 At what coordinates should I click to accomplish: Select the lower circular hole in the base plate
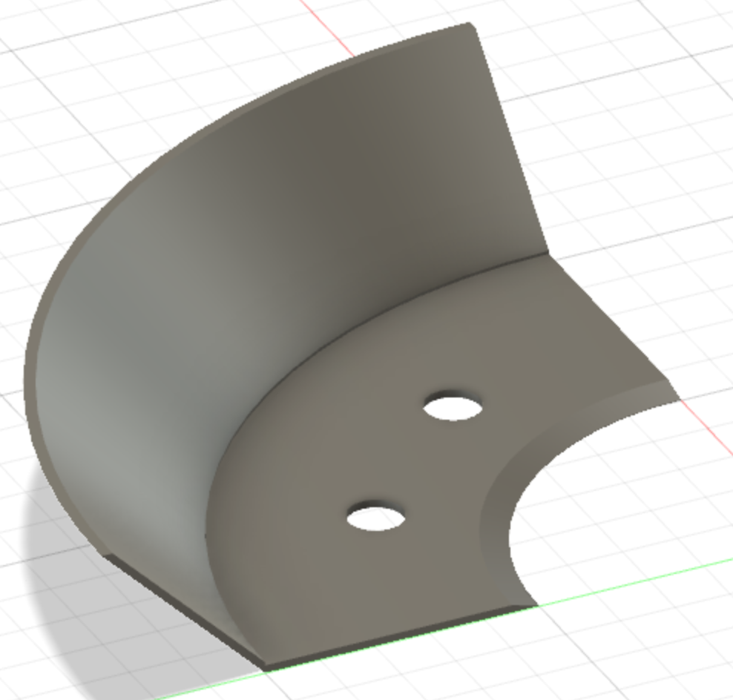click(x=376, y=518)
